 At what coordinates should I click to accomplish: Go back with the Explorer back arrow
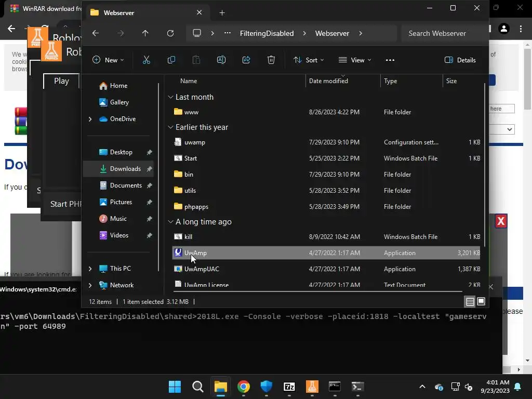pyautogui.click(x=96, y=33)
